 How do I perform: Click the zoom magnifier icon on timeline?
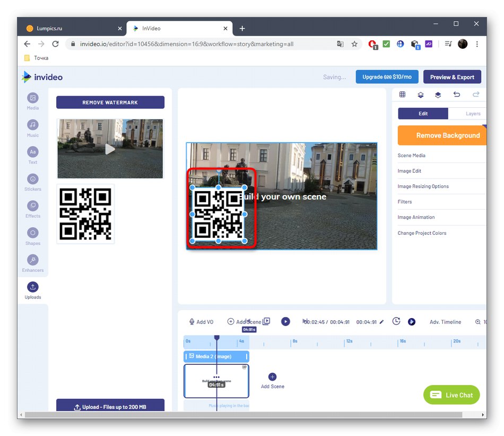click(478, 322)
